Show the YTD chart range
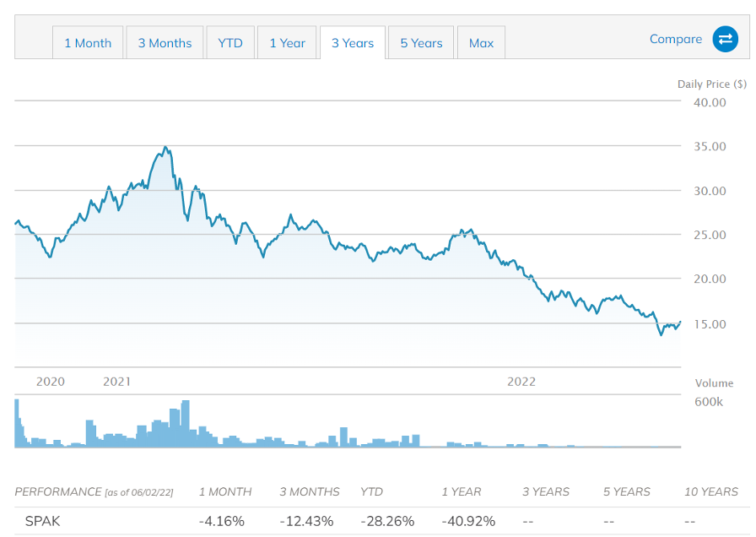The height and width of the screenshot is (537, 756). (x=229, y=43)
